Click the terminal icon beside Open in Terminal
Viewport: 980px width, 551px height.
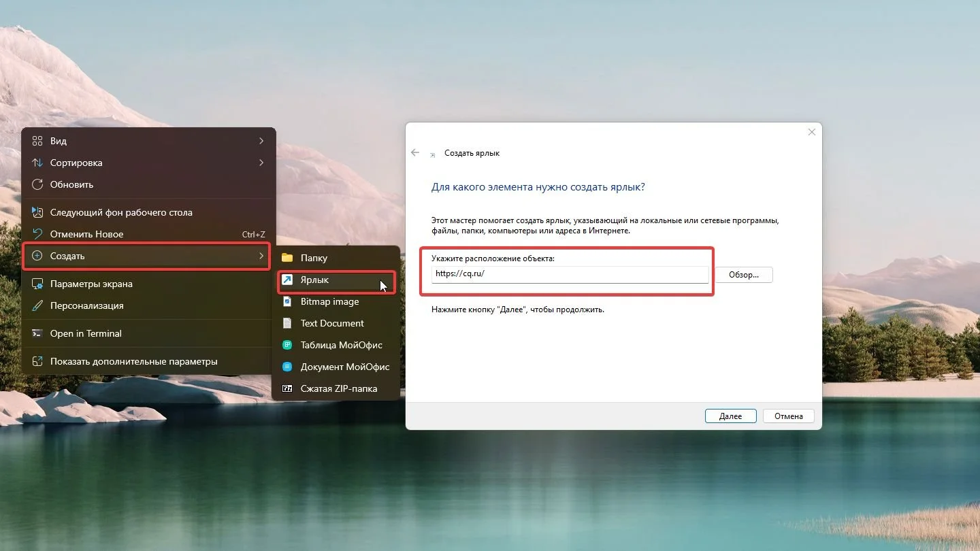point(37,333)
